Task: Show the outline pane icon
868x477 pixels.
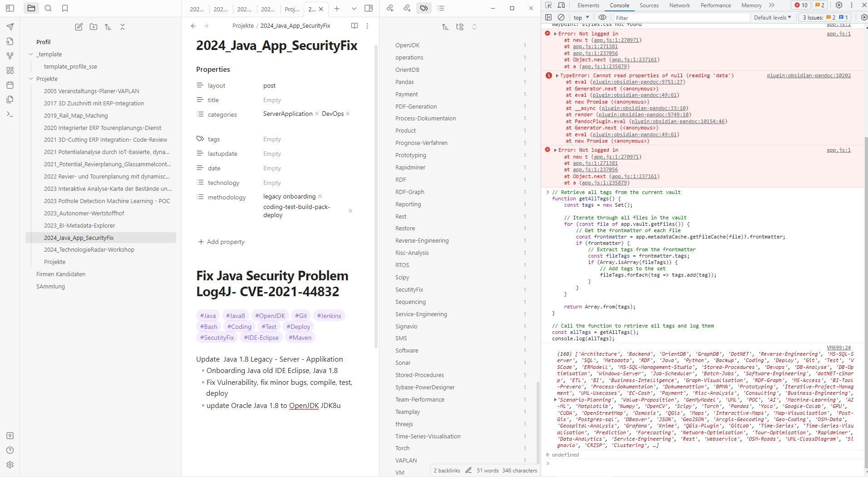Action: [x=441, y=8]
